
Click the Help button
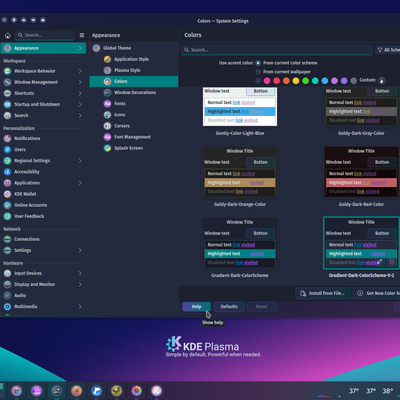click(x=197, y=307)
